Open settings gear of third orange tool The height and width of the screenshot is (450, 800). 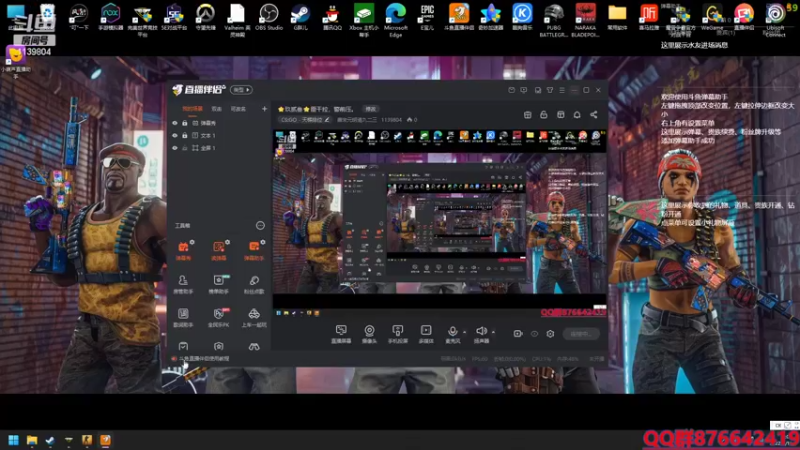(263, 242)
